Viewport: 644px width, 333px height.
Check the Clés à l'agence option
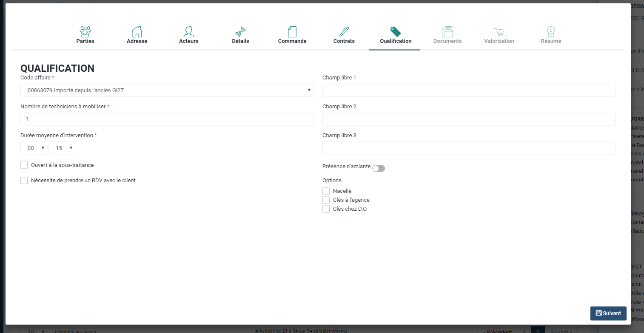(x=326, y=200)
